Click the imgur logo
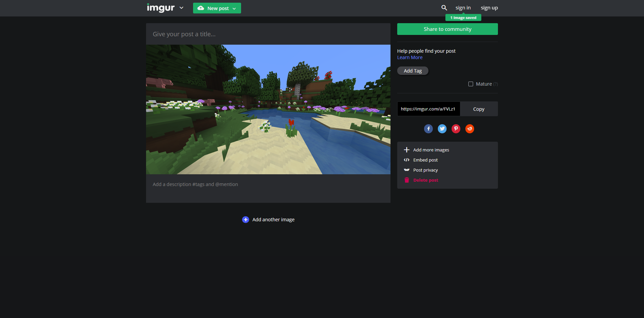The height and width of the screenshot is (318, 644). pos(160,8)
